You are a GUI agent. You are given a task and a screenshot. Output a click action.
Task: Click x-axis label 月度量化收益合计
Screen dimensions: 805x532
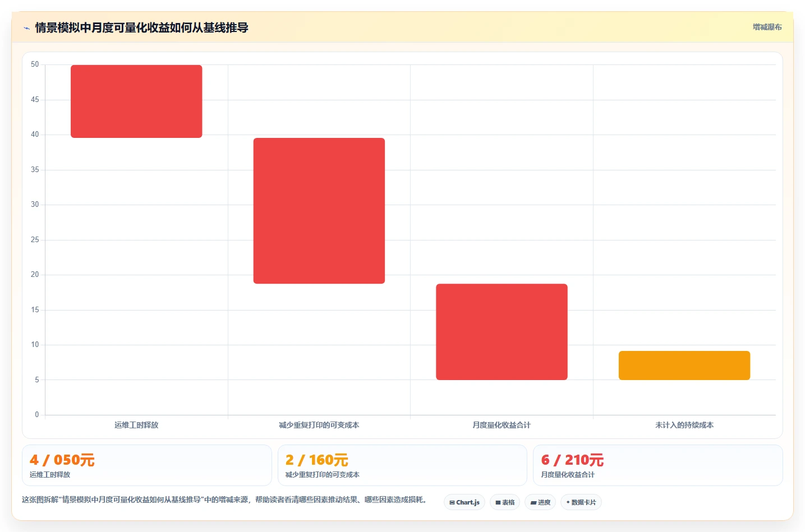pyautogui.click(x=502, y=425)
